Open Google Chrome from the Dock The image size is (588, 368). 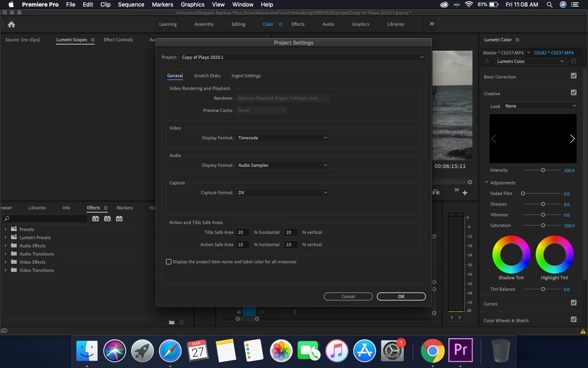(x=433, y=350)
